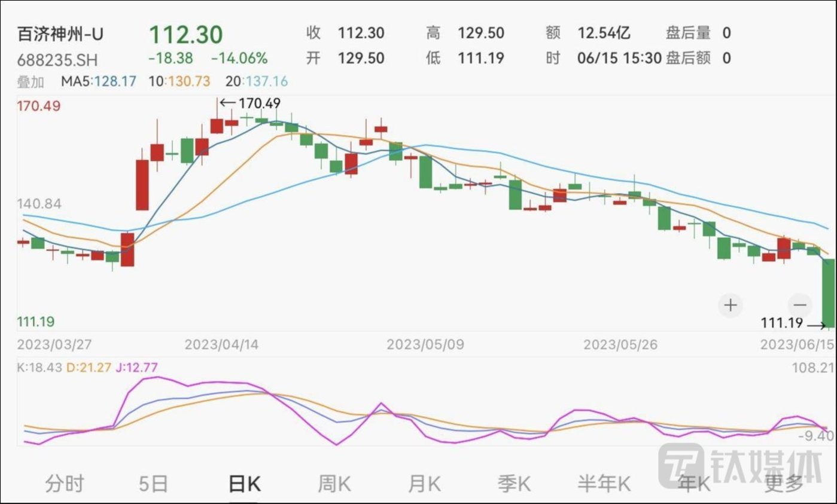Image resolution: width=837 pixels, height=504 pixels.
Task: Tap the percent change -14.06%
Action: coord(239,59)
